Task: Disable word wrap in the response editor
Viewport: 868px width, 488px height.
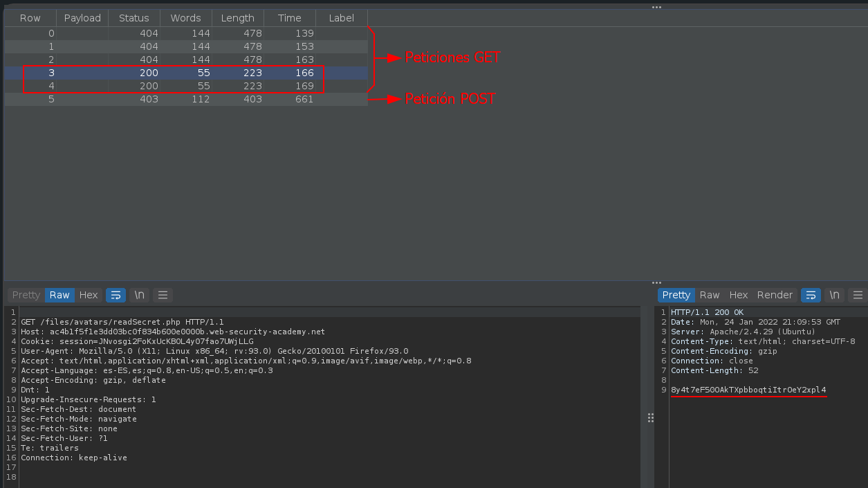Action: pyautogui.click(x=810, y=295)
